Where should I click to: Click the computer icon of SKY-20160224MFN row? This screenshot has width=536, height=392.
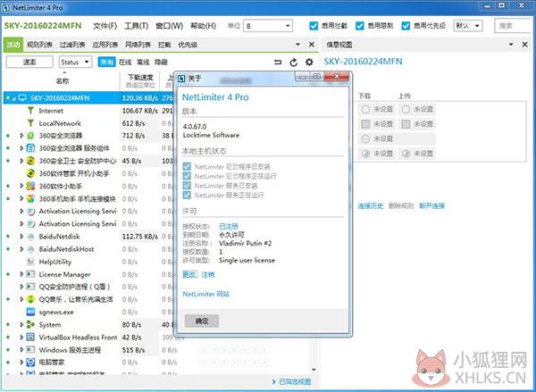point(22,98)
